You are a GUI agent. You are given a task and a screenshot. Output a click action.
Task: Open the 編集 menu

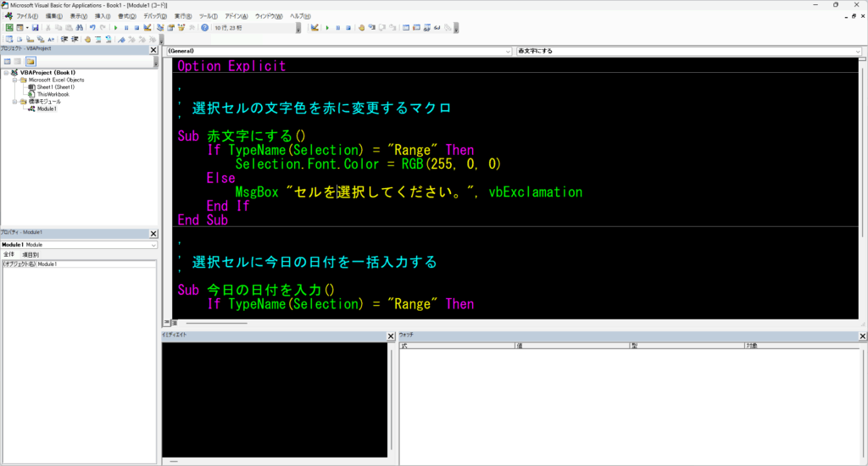(53, 16)
